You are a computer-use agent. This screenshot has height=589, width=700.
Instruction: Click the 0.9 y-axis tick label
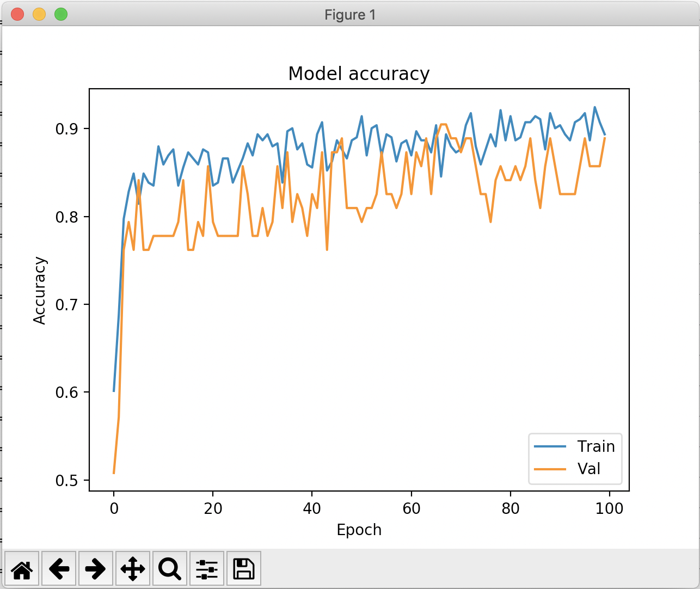click(67, 129)
